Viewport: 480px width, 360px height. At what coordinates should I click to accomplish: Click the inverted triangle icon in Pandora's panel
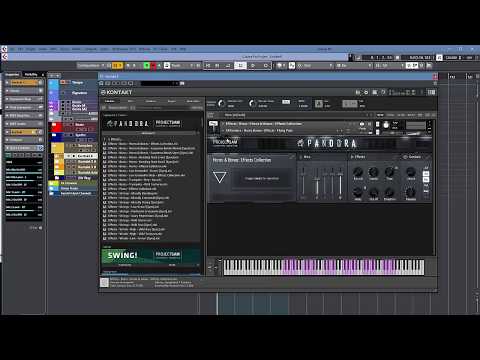219,177
